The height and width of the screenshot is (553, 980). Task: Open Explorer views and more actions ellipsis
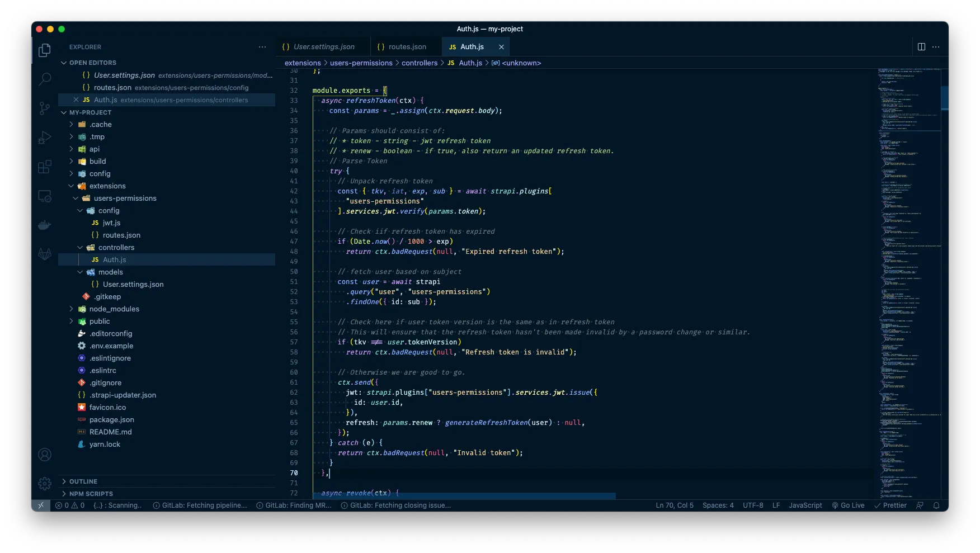262,47
